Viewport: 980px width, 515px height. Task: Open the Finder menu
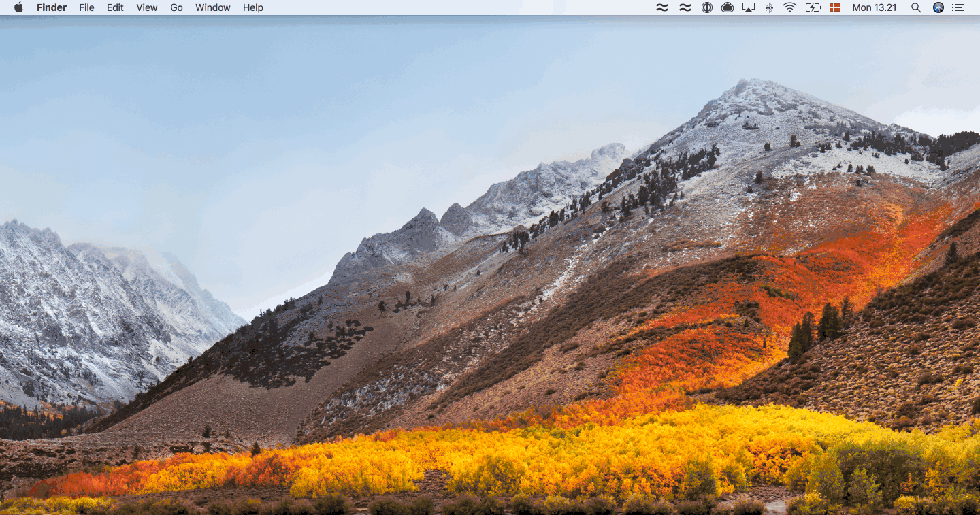(52, 7)
